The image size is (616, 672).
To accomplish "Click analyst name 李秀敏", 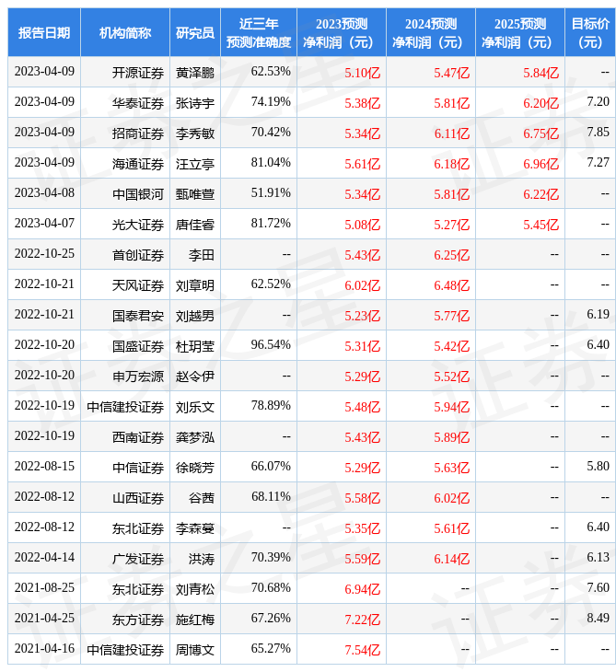I will pyautogui.click(x=195, y=133).
